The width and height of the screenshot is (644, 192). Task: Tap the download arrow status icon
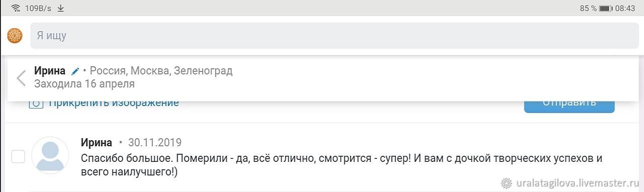(x=61, y=8)
